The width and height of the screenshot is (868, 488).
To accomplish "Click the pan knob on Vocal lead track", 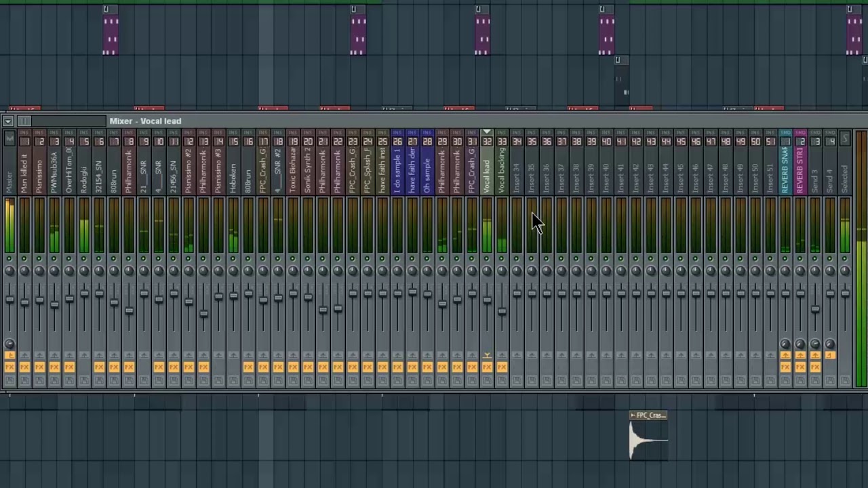I will (x=487, y=271).
